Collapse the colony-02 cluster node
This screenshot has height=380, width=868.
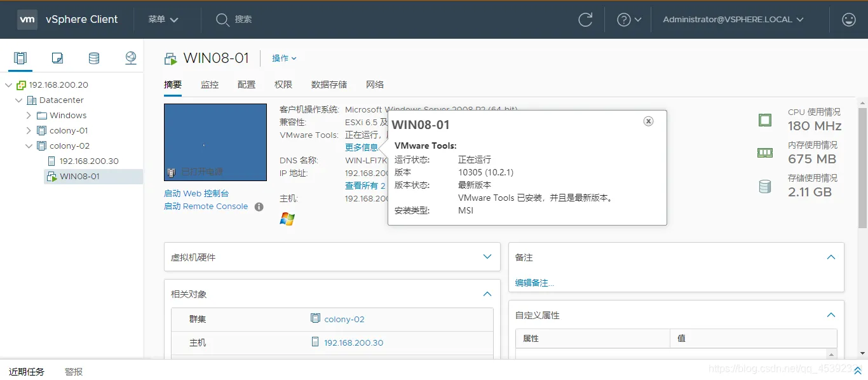[x=29, y=146]
